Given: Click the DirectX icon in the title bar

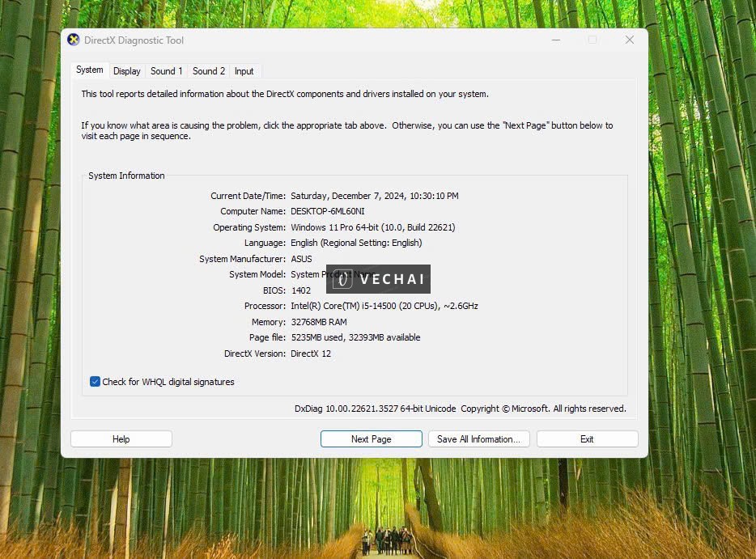Looking at the screenshot, I should click(74, 40).
